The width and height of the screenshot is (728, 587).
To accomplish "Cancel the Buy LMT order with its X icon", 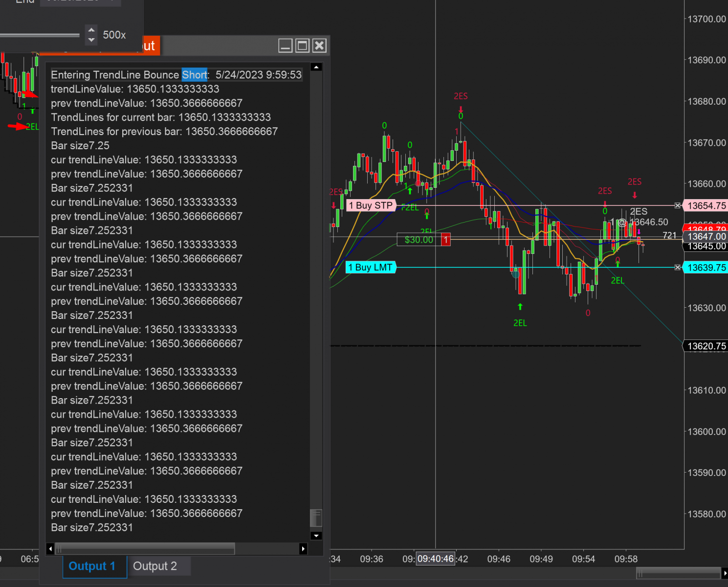I will pos(678,268).
